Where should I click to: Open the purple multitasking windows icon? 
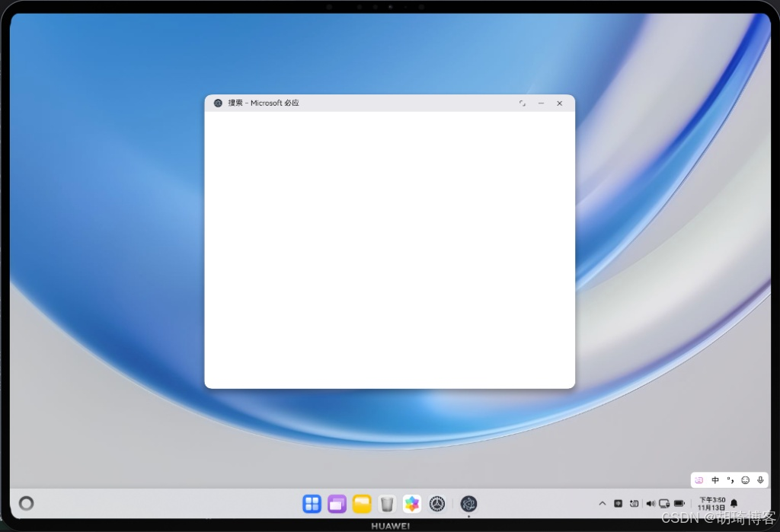337,504
